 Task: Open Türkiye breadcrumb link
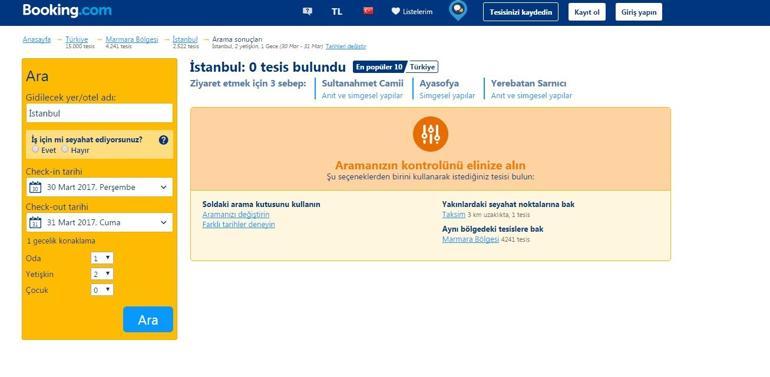coord(77,39)
